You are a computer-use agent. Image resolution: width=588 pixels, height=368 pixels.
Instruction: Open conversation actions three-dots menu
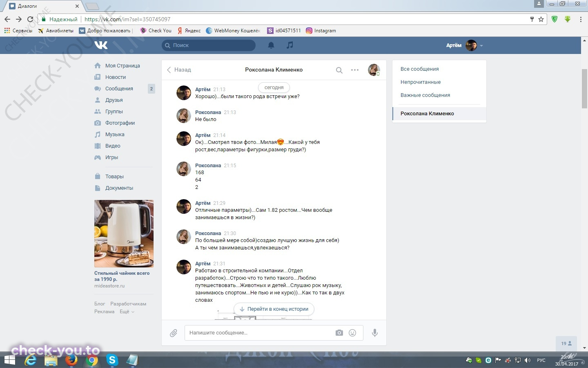[355, 70]
